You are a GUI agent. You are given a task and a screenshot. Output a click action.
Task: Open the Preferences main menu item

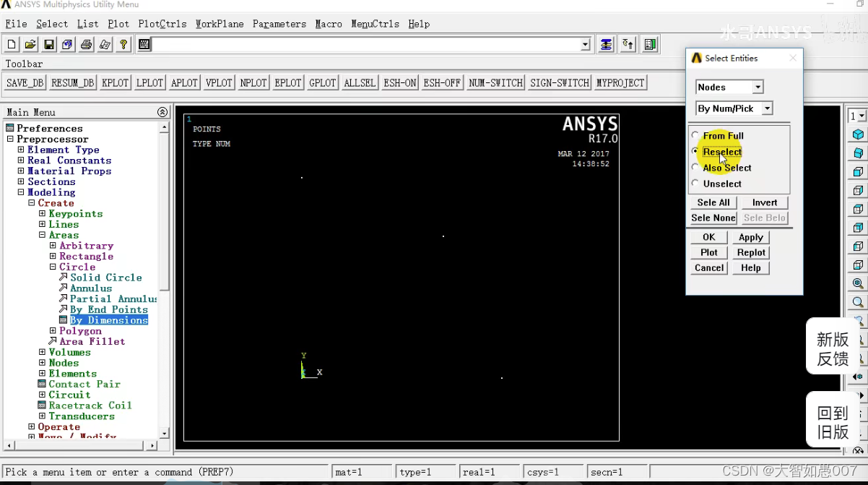coord(50,129)
